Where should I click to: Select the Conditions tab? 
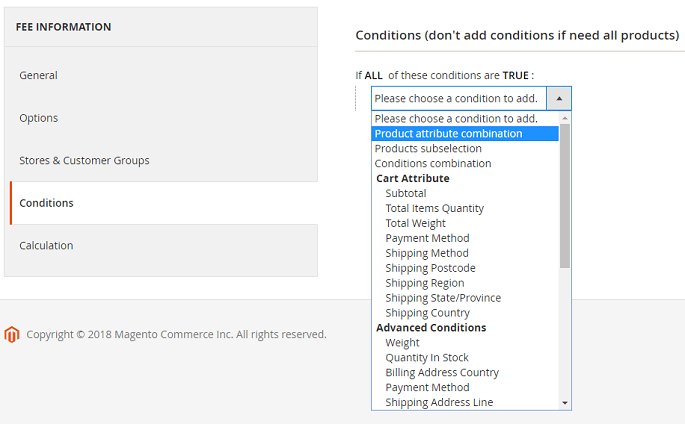pos(46,203)
